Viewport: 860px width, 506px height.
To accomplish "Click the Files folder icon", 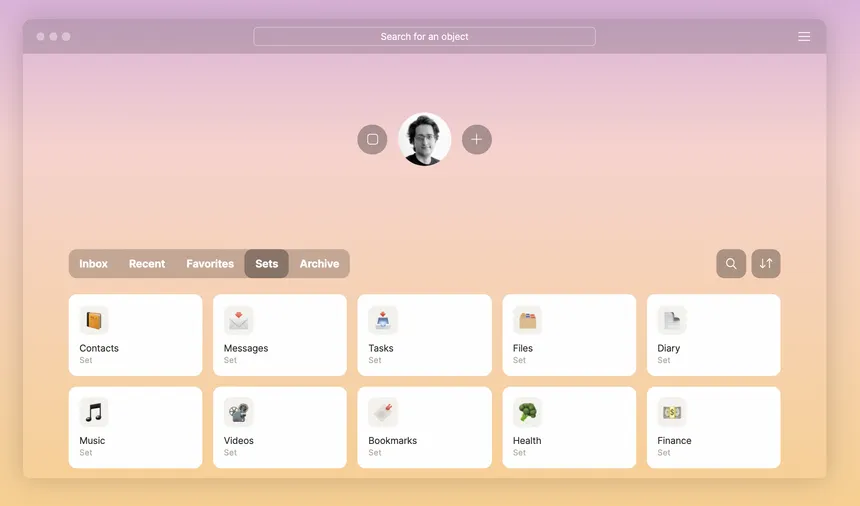I will (527, 320).
